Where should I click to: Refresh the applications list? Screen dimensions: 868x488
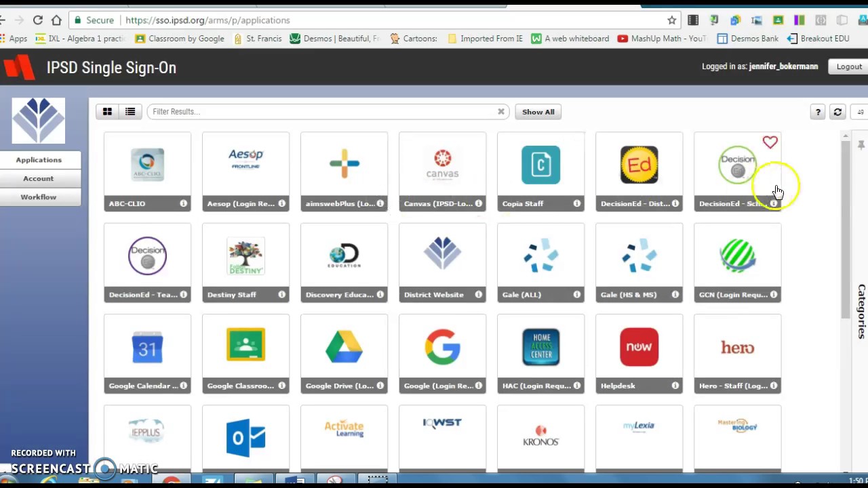pos(837,113)
